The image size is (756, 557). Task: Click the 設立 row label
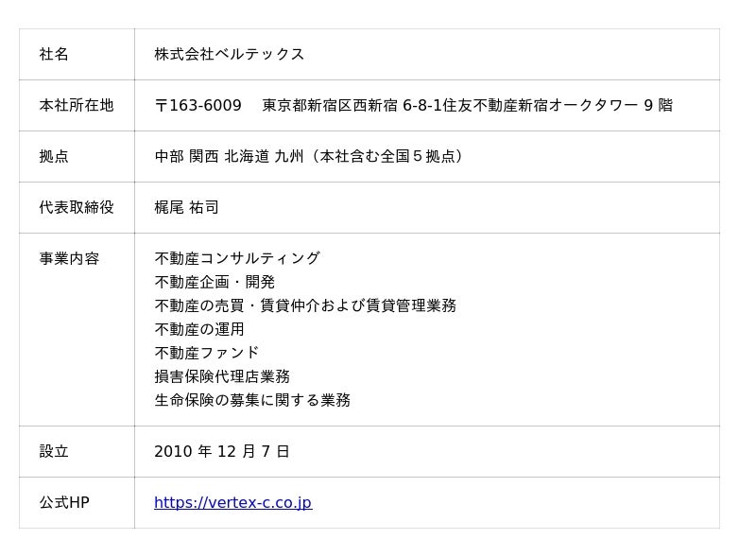tap(54, 452)
